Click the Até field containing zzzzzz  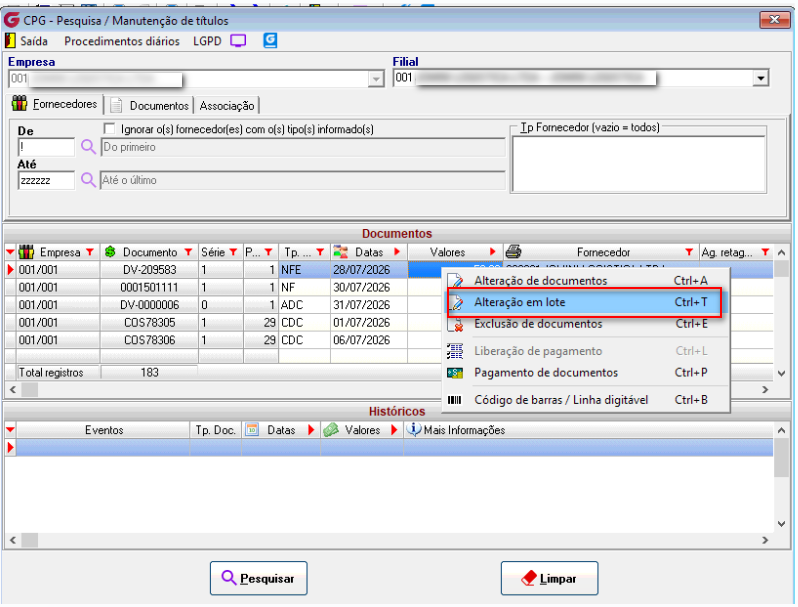[x=46, y=181]
